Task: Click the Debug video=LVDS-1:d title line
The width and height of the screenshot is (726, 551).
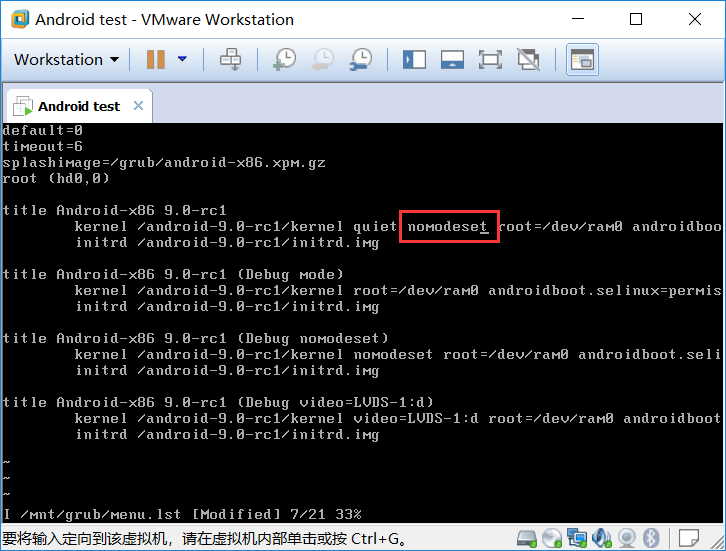Action: click(218, 402)
